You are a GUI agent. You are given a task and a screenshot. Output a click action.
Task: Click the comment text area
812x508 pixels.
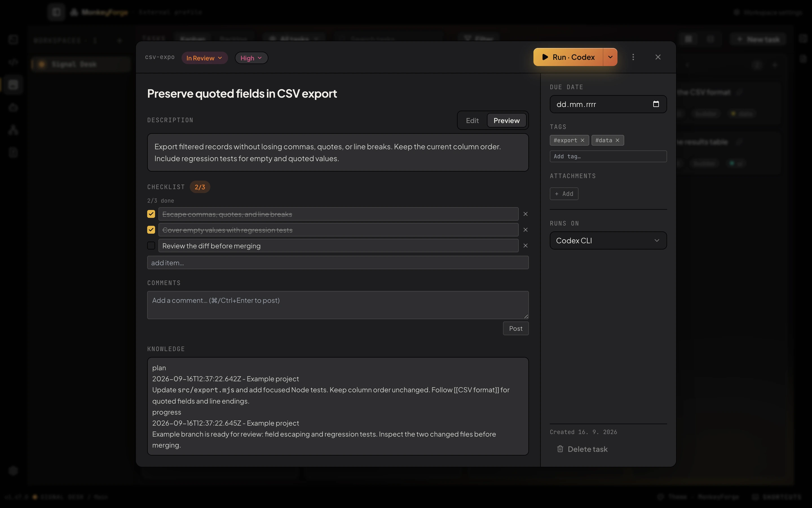(338, 305)
